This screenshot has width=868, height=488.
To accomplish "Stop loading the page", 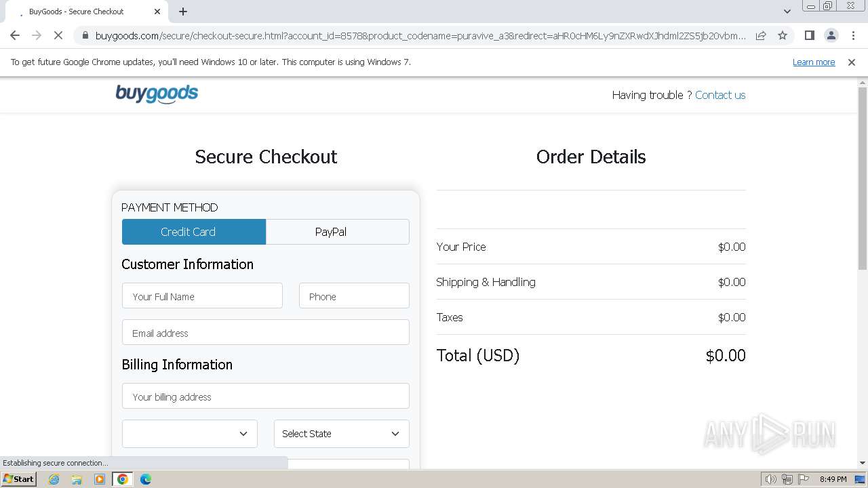I will [x=58, y=35].
